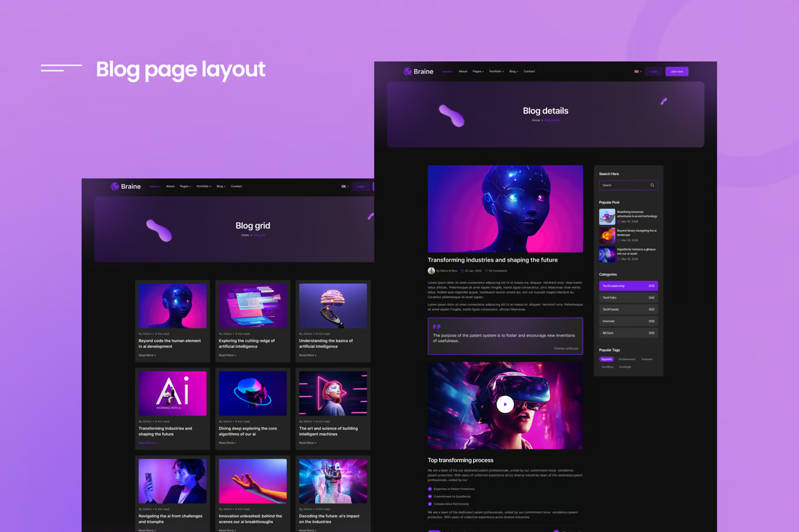The height and width of the screenshot is (532, 799).
Task: Open the Blog dropdown menu
Action: click(513, 71)
